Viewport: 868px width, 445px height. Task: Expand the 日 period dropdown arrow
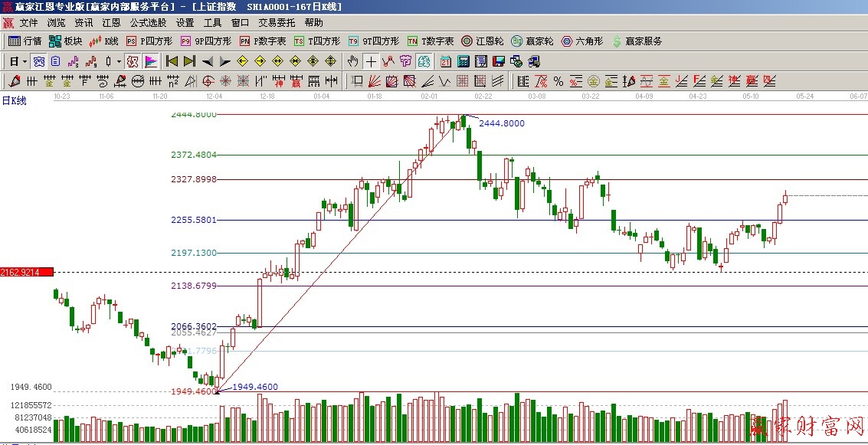tap(25, 61)
